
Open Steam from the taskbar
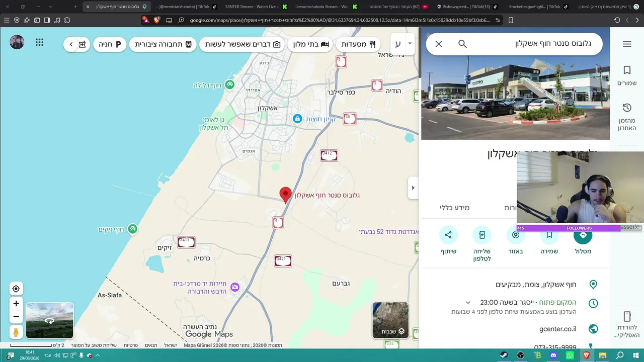[x=504, y=355]
